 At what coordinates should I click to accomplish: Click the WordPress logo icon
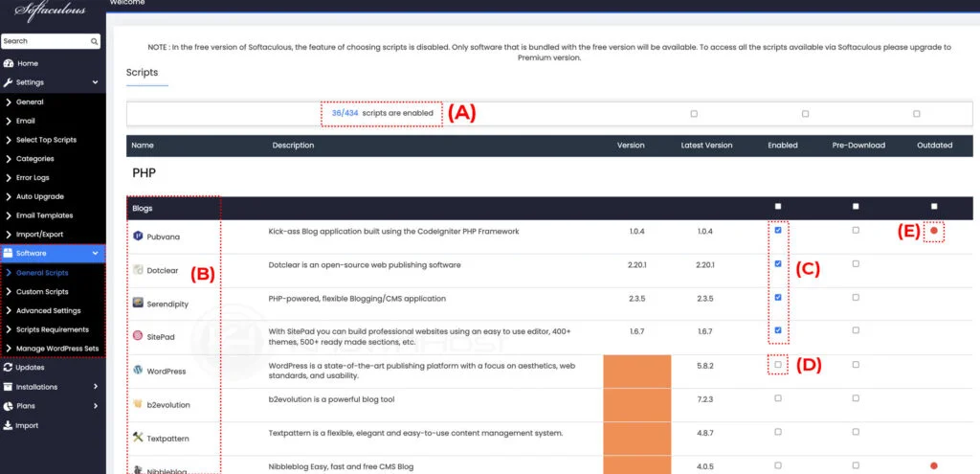click(x=138, y=371)
